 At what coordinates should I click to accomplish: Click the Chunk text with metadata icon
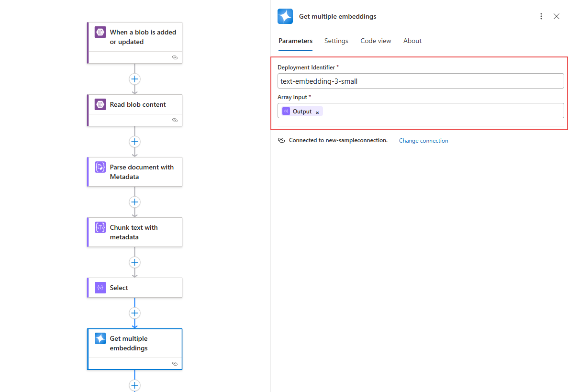(100, 227)
